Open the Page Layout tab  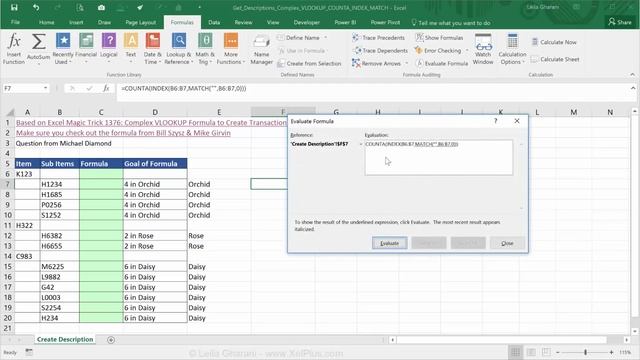[140, 22]
